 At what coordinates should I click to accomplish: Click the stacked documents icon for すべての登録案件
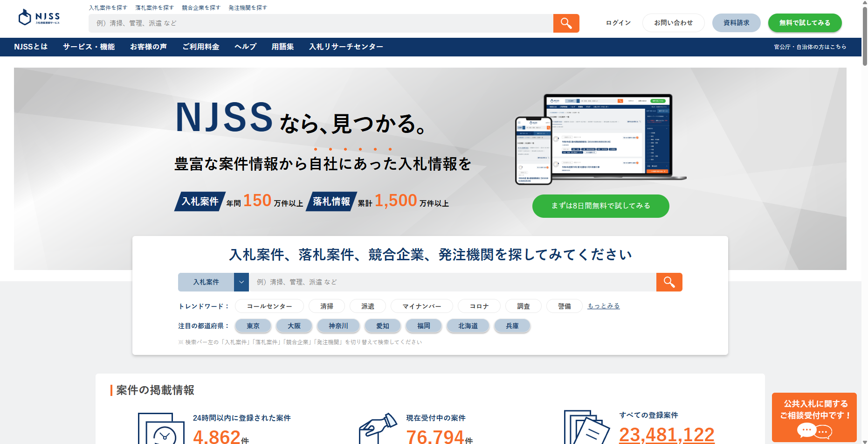tap(586, 428)
